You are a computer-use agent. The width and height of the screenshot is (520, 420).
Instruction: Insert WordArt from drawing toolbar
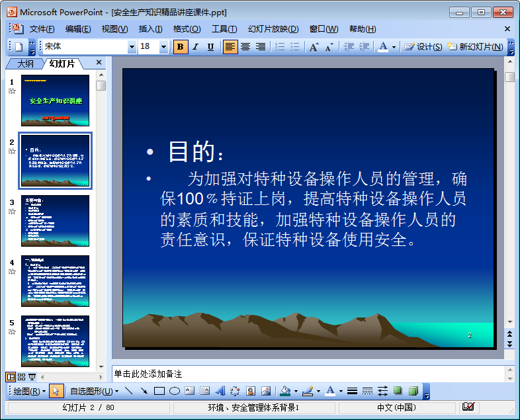coord(220,391)
